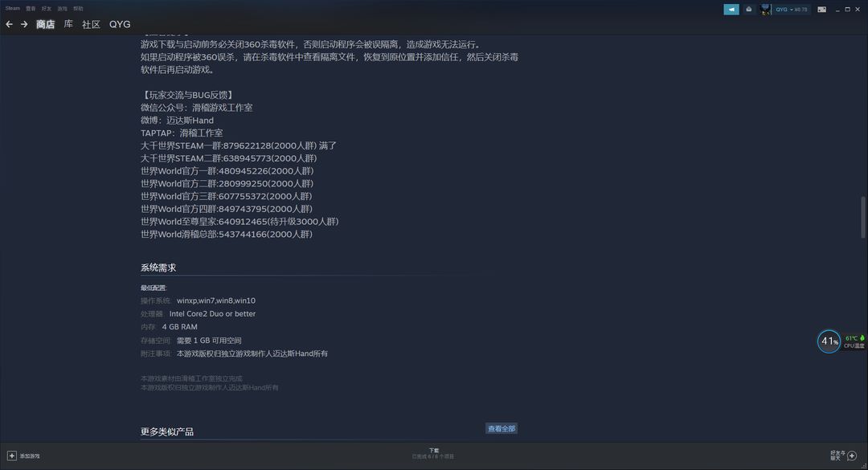868x470 pixels.
Task: Click the 世界World官方二群 280999250 line
Action: pyautogui.click(x=227, y=184)
